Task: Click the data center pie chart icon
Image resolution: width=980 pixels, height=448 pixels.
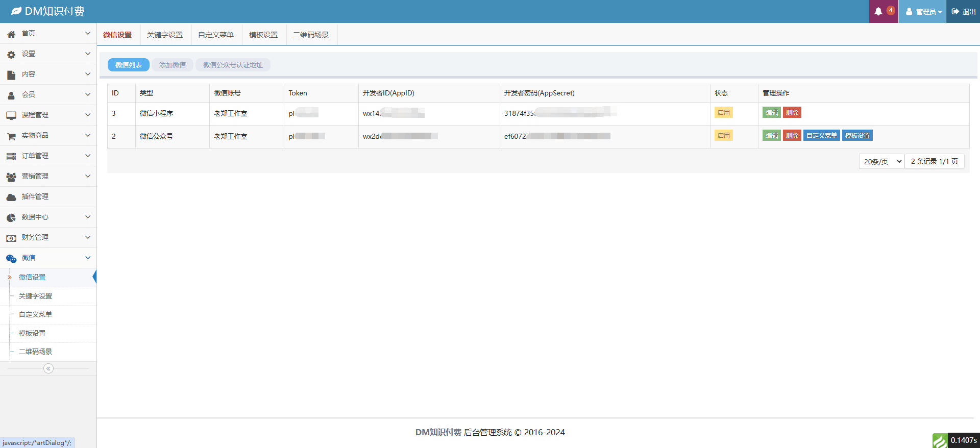Action: pyautogui.click(x=11, y=218)
